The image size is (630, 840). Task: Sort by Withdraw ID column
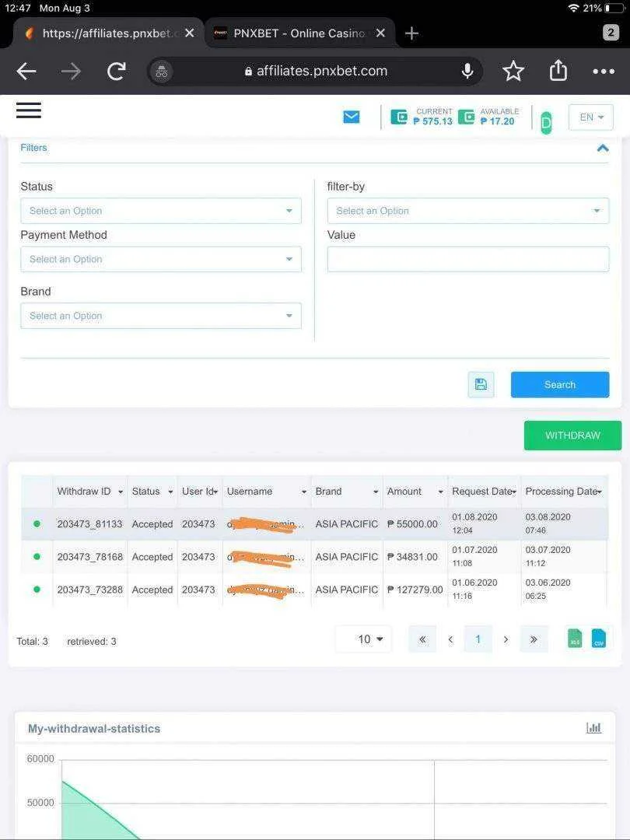coord(90,492)
